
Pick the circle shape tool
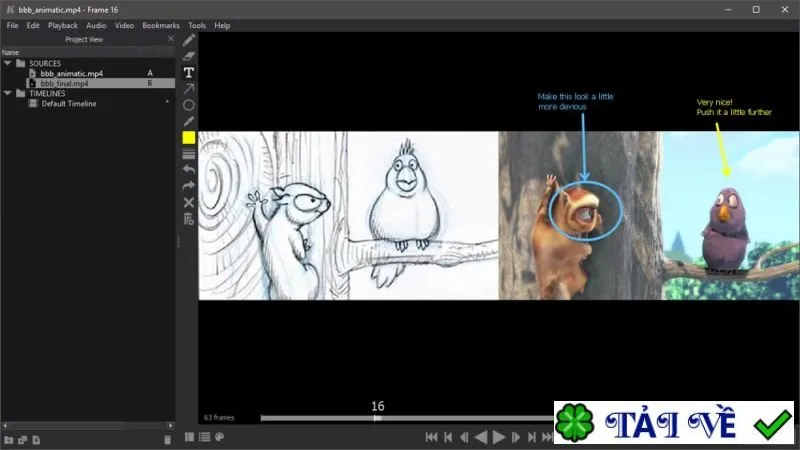(189, 105)
